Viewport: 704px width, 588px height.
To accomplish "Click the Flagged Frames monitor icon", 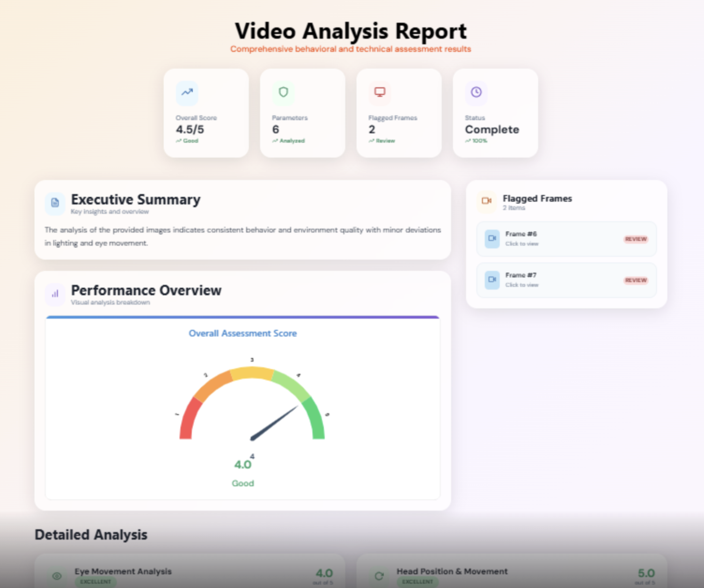I will tap(379, 92).
